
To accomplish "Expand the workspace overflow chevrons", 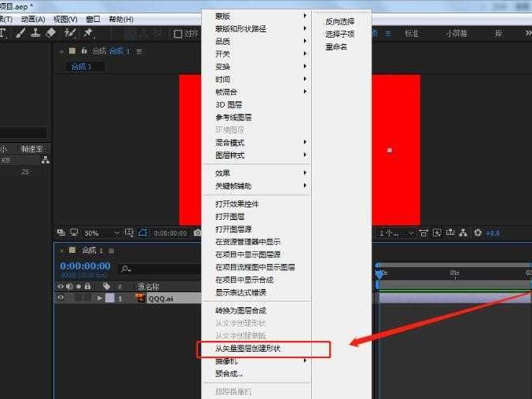I will pos(528,33).
